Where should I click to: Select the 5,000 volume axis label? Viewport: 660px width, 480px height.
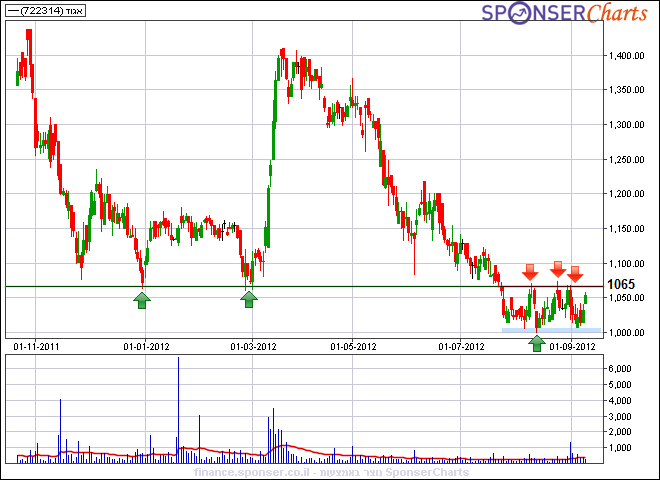620,385
